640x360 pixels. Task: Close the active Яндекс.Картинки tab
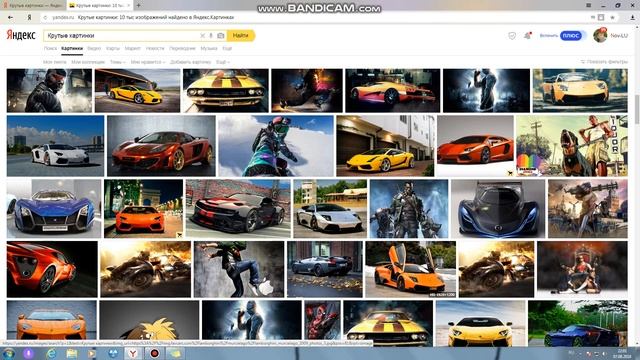point(129,5)
